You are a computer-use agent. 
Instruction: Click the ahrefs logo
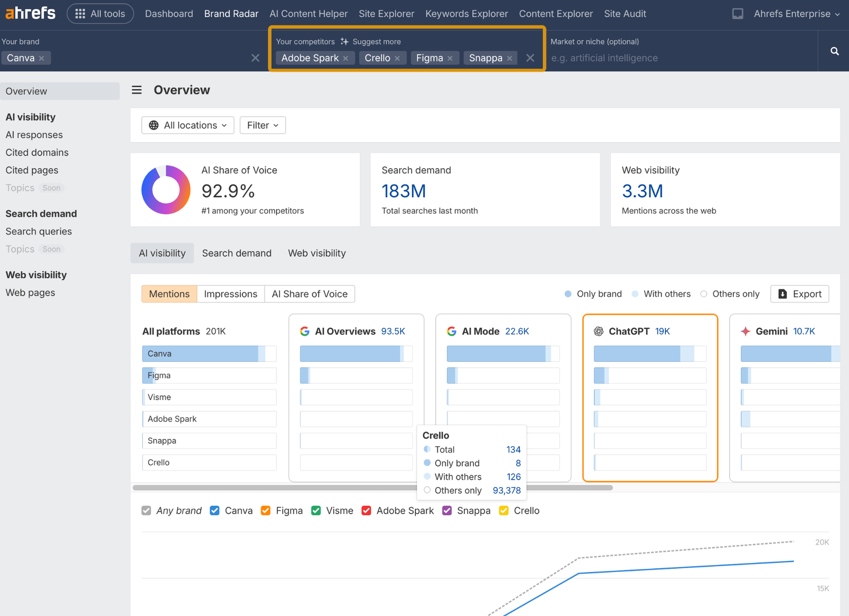coord(30,13)
